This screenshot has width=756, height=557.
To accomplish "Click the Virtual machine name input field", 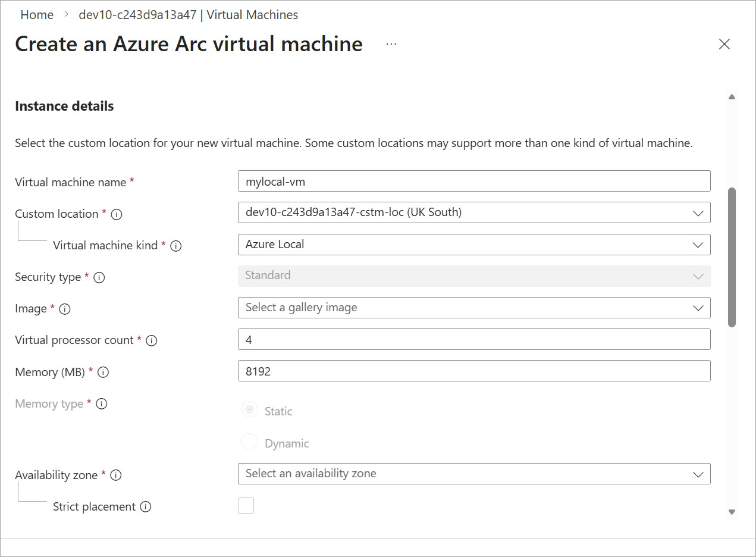I will (473, 182).
